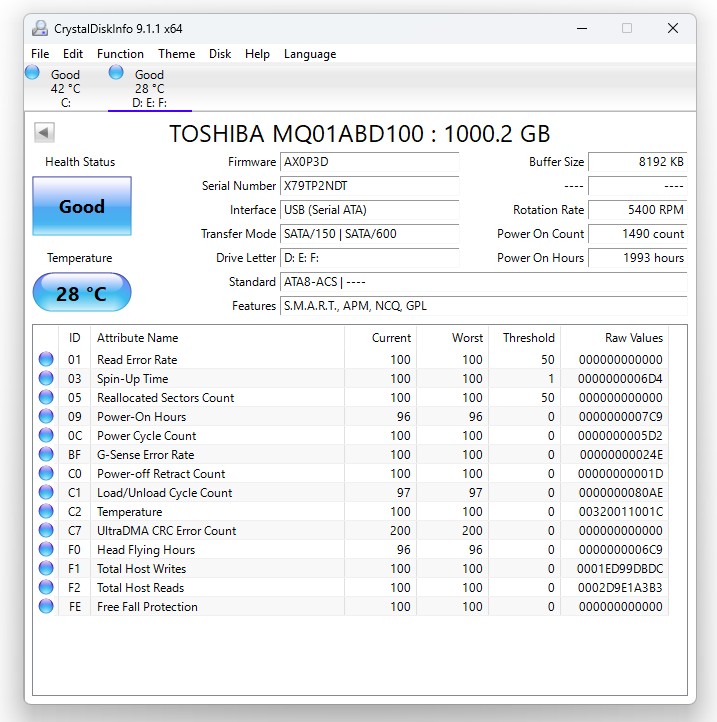Screen dimensions: 717x722
Task: Switch to D: E: F: disk tab at 28 °C
Action: coord(150,88)
